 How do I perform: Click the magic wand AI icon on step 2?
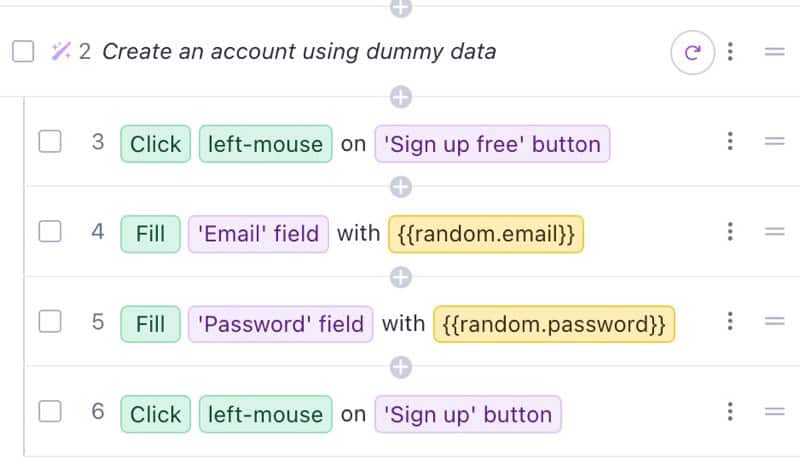(x=61, y=51)
